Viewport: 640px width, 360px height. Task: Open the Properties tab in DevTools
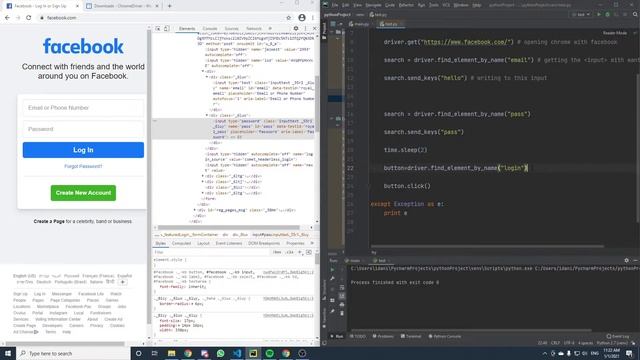click(295, 243)
